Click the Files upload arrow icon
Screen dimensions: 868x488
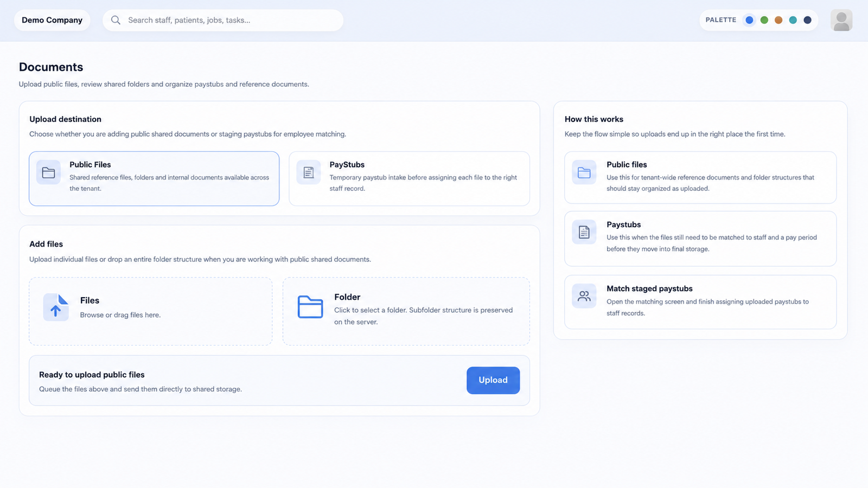point(56,307)
